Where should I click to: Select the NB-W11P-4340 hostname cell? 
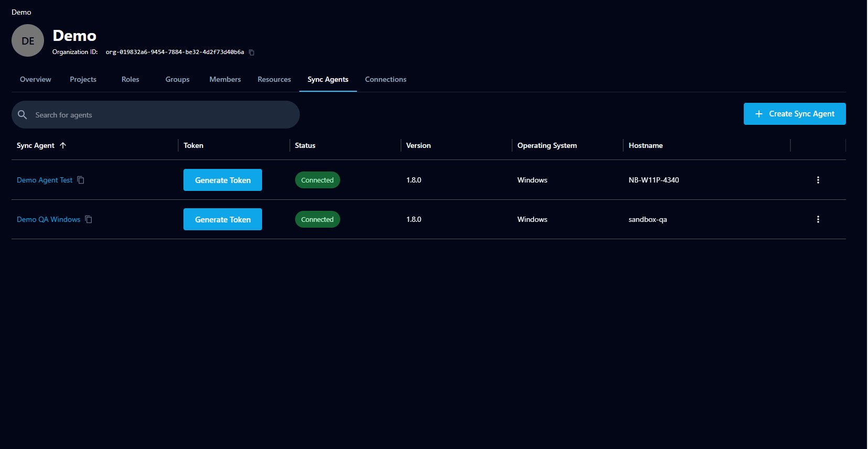[x=654, y=180]
